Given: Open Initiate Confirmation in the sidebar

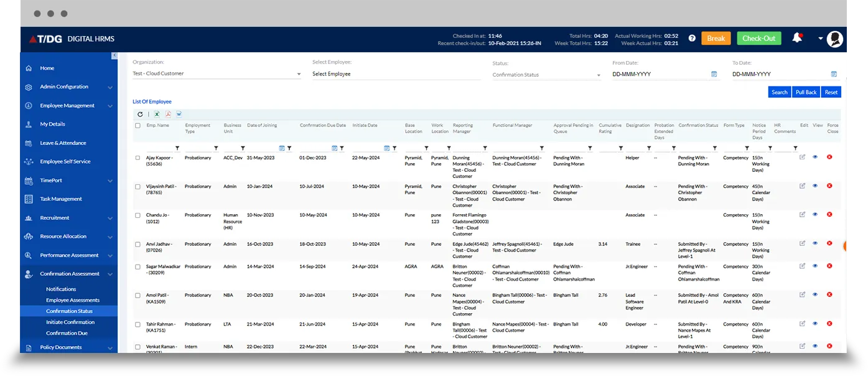Looking at the screenshot, I should click(70, 322).
